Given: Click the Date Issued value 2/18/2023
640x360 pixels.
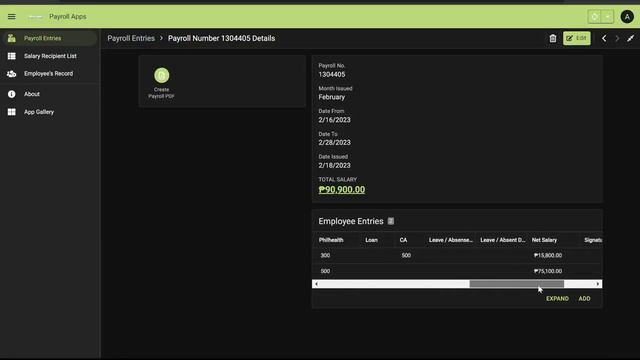Looking at the screenshot, I should pyautogui.click(x=334, y=166).
